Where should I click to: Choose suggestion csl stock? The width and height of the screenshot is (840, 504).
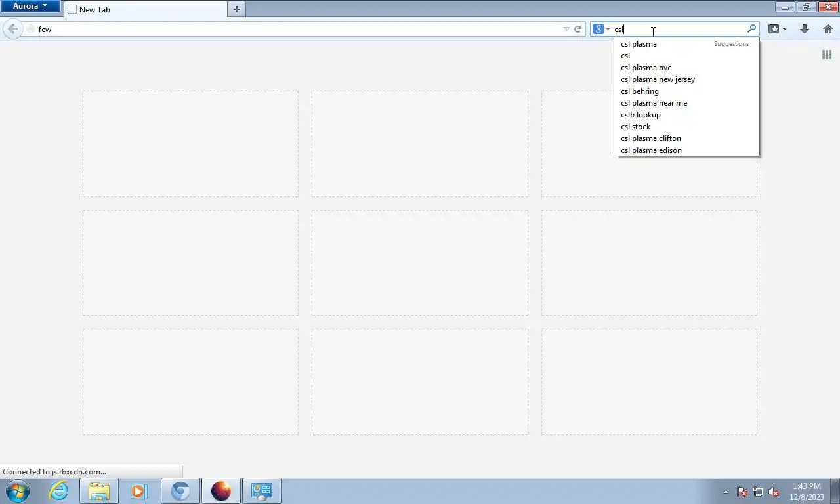click(x=686, y=127)
